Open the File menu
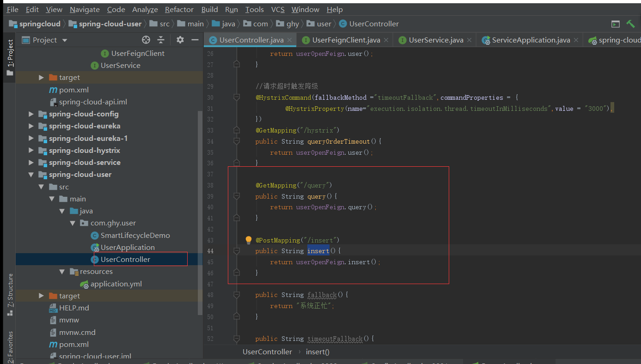 click(x=12, y=9)
